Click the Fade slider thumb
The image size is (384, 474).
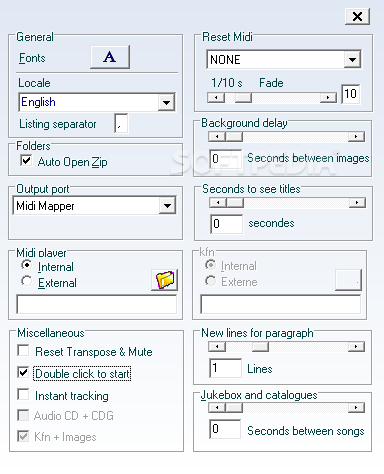[243, 98]
